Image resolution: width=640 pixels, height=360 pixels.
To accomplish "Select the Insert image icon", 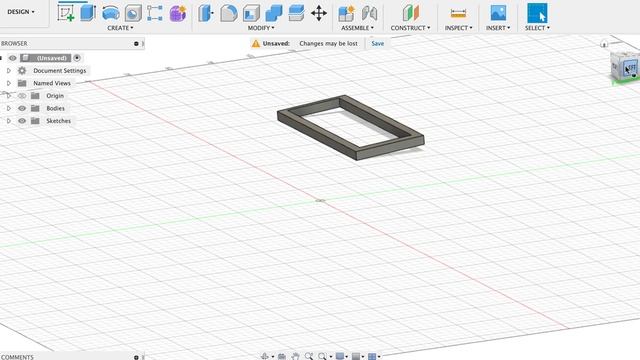I will pos(498,13).
